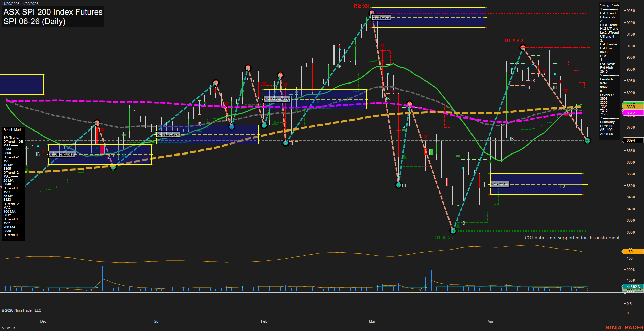
Task: Click the F0 label inside the M:April box
Action: tap(562, 186)
